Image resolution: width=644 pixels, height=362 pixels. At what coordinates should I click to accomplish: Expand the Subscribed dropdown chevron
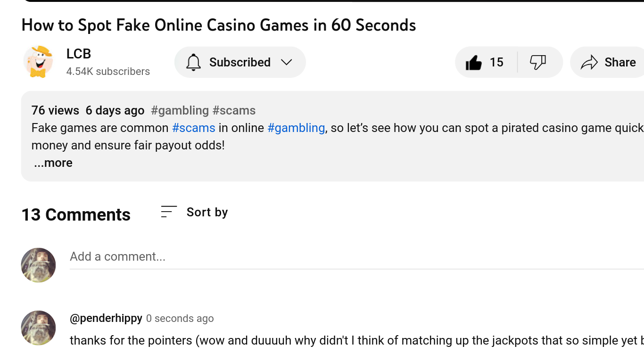pyautogui.click(x=287, y=62)
